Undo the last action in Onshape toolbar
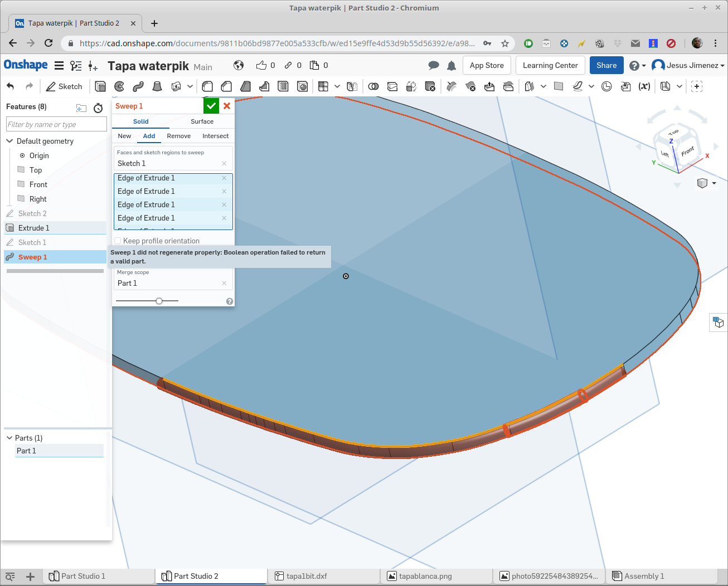728x586 pixels. coord(10,86)
